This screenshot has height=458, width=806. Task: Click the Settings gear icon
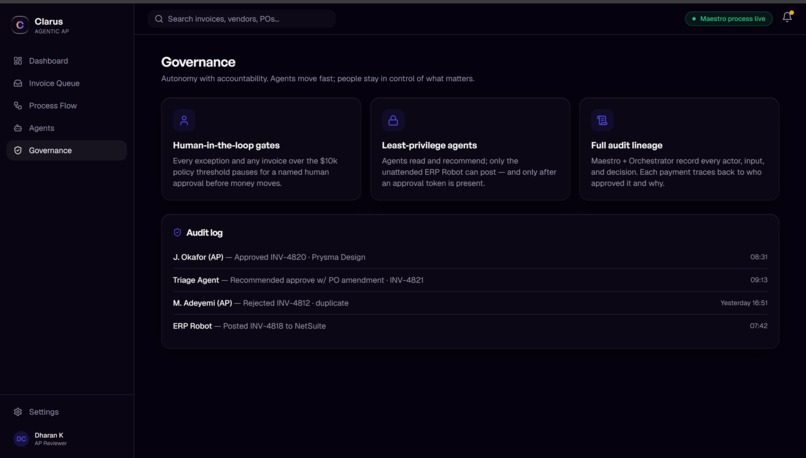tap(18, 412)
